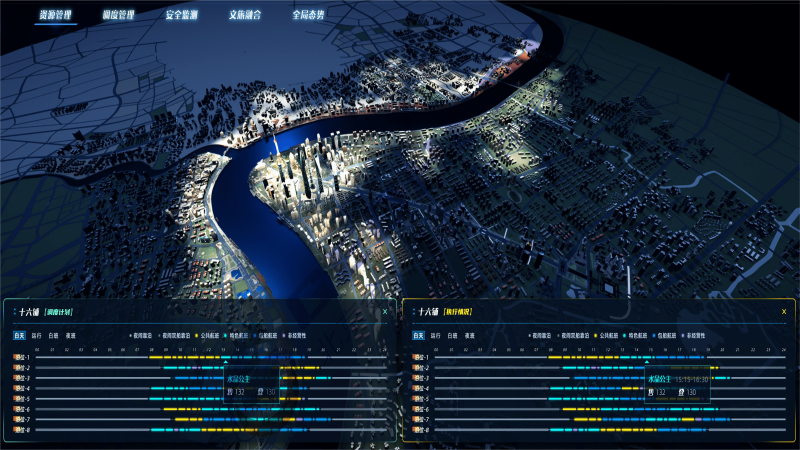Select the 全局态势 top menu item
Viewport: 800px width, 450px height.
308,16
